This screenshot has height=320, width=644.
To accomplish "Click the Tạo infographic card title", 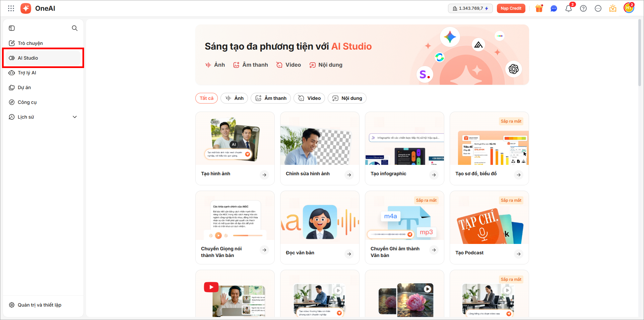I will pos(388,174).
